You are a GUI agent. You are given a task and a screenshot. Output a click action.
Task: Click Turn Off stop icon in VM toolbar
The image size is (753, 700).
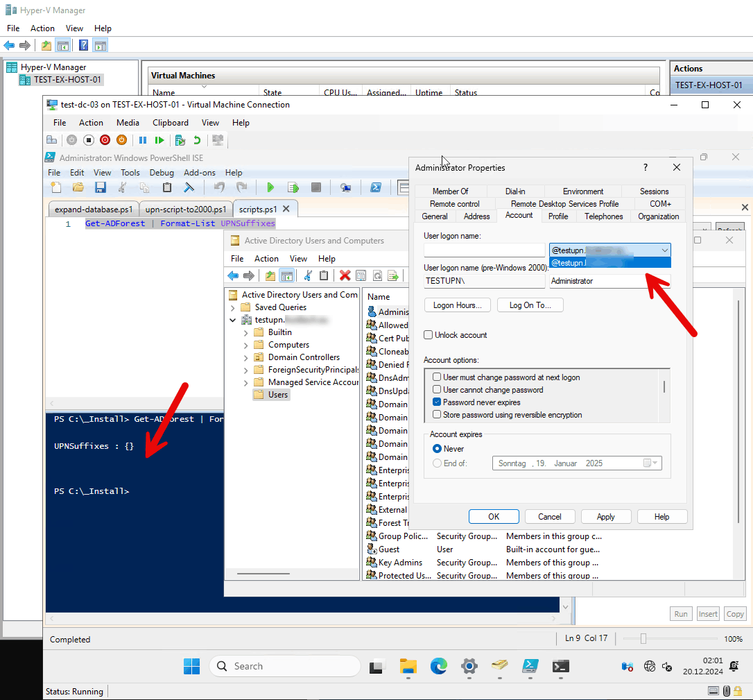(x=88, y=140)
